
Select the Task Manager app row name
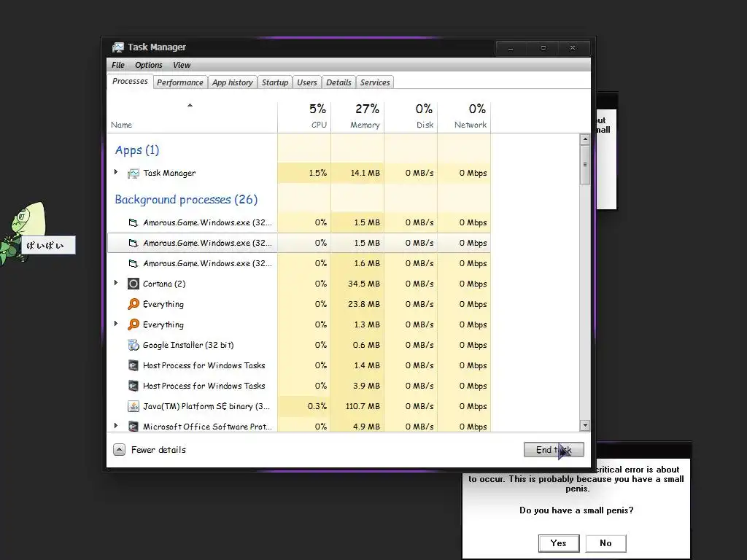pos(169,174)
